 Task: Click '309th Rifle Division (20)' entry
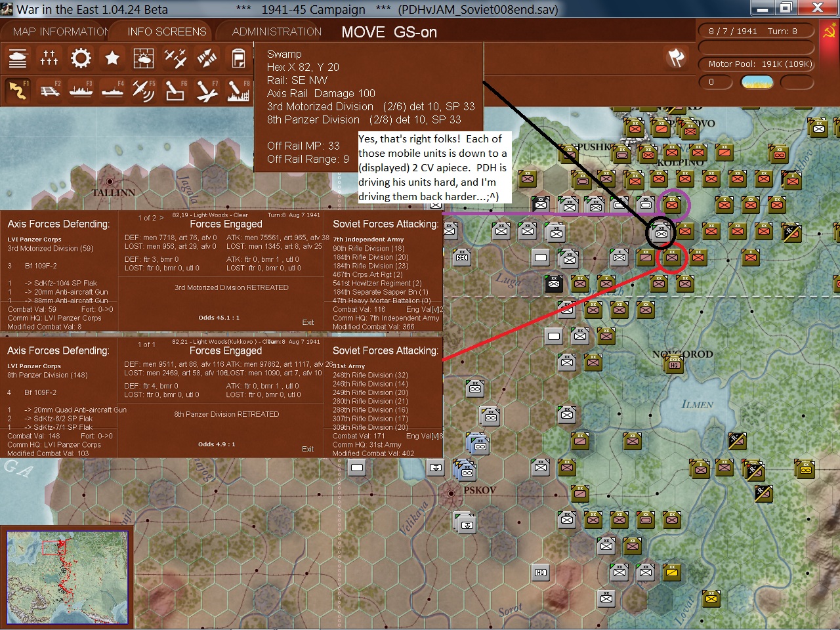click(370, 427)
